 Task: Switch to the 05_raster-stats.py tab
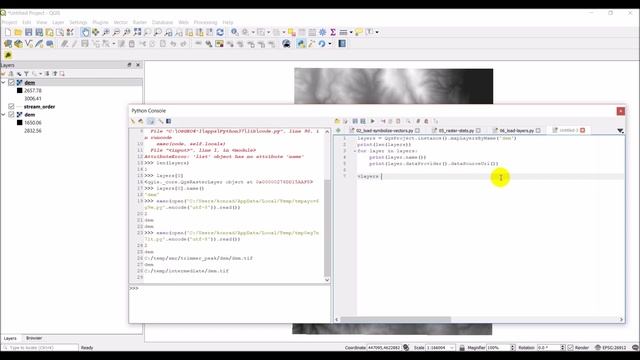click(456, 131)
